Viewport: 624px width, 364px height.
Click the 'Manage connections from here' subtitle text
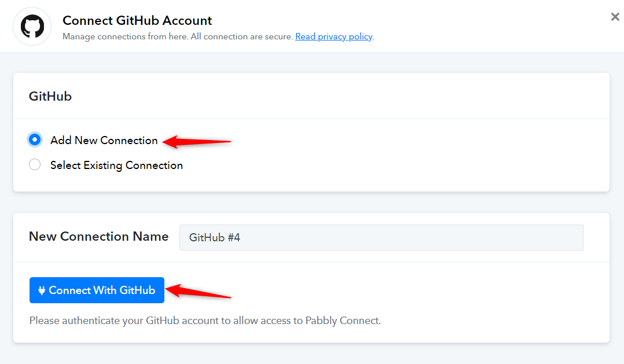[125, 36]
